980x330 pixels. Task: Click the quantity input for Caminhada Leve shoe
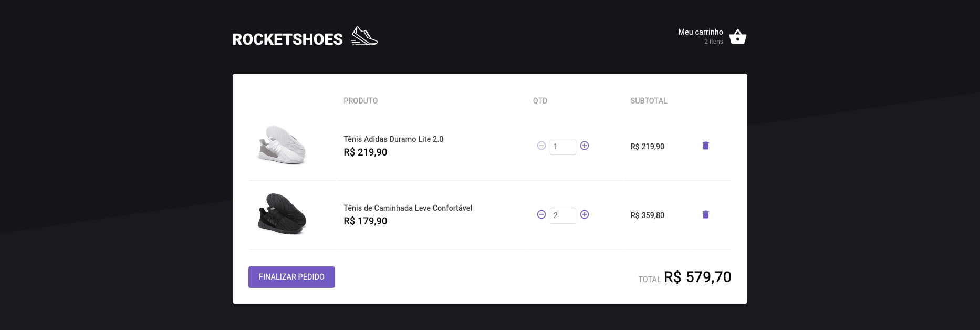(x=562, y=215)
